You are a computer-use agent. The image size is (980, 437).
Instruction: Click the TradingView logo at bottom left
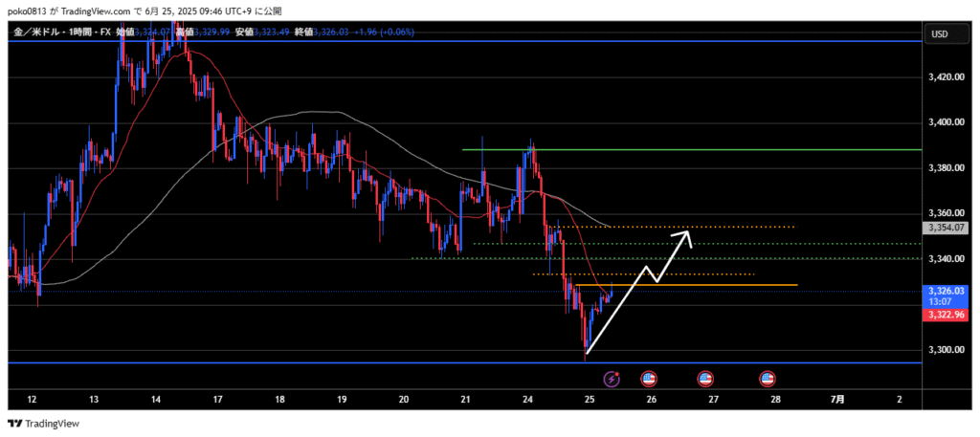coord(44,423)
